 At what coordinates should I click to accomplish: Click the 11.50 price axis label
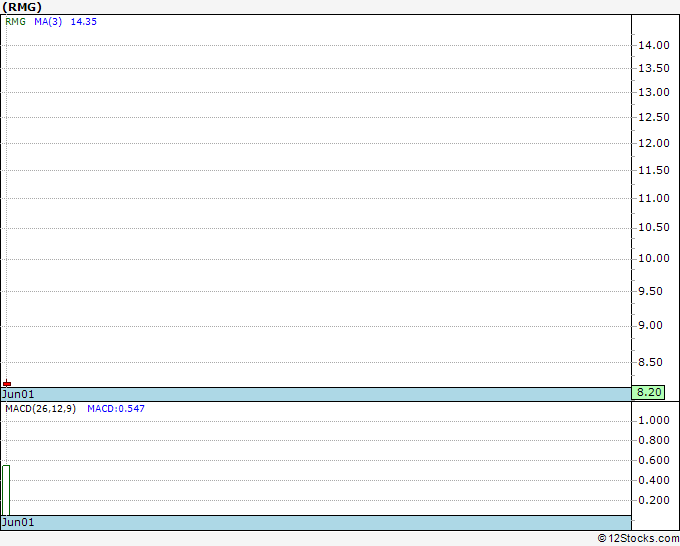coord(654,170)
